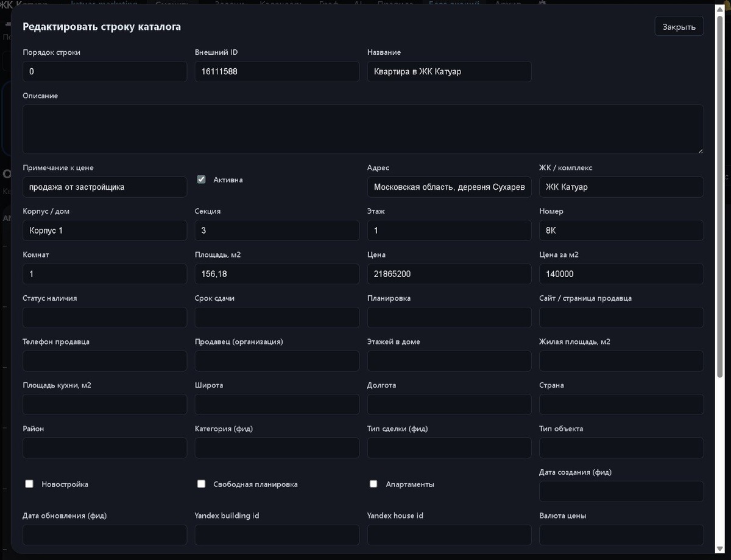The image size is (731, 560).
Task: Click the Цена за м2 field
Action: tap(621, 274)
